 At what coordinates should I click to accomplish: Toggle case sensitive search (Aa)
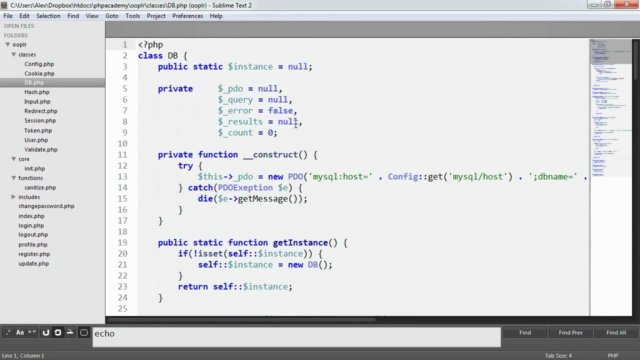coord(20,333)
